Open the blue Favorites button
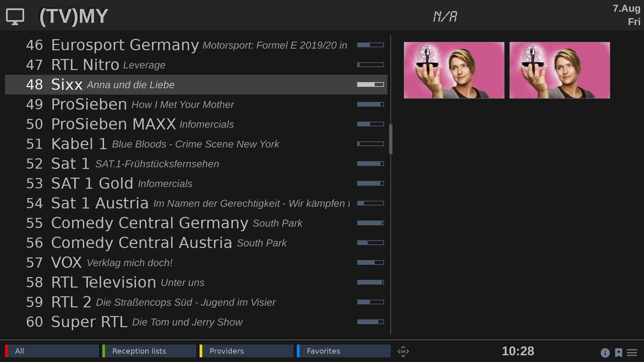Image resolution: width=644 pixels, height=362 pixels. 344,351
